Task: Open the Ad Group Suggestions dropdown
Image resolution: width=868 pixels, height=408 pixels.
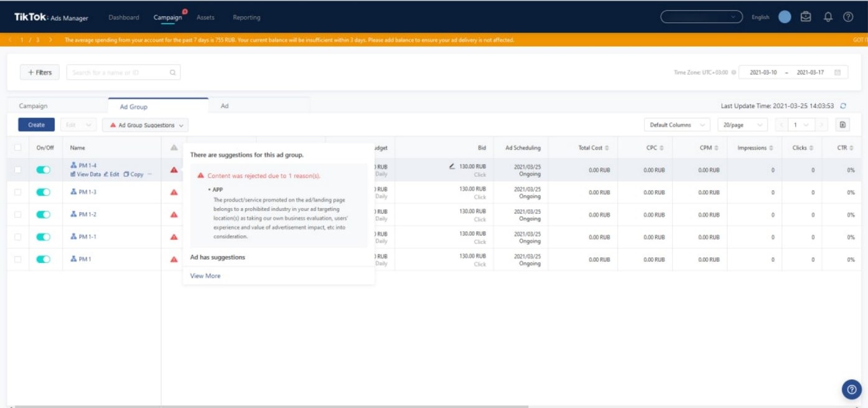Action: click(145, 125)
